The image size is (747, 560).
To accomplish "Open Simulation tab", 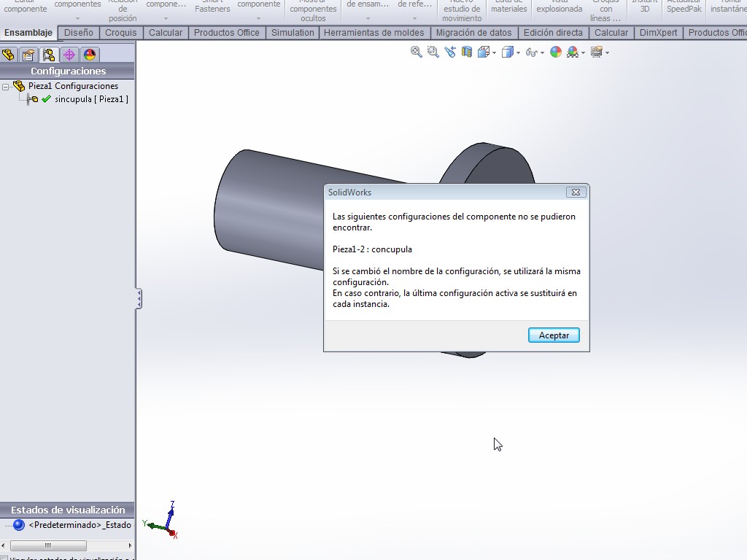I will [293, 32].
